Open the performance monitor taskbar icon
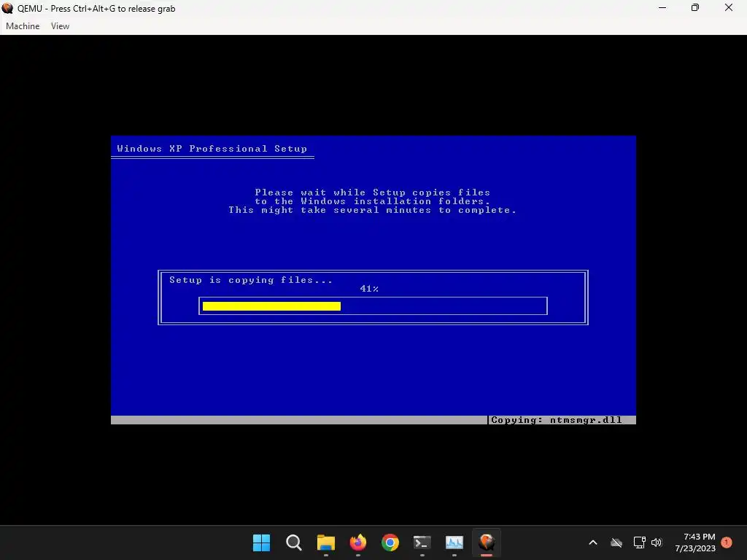This screenshot has height=560, width=747. point(454,542)
